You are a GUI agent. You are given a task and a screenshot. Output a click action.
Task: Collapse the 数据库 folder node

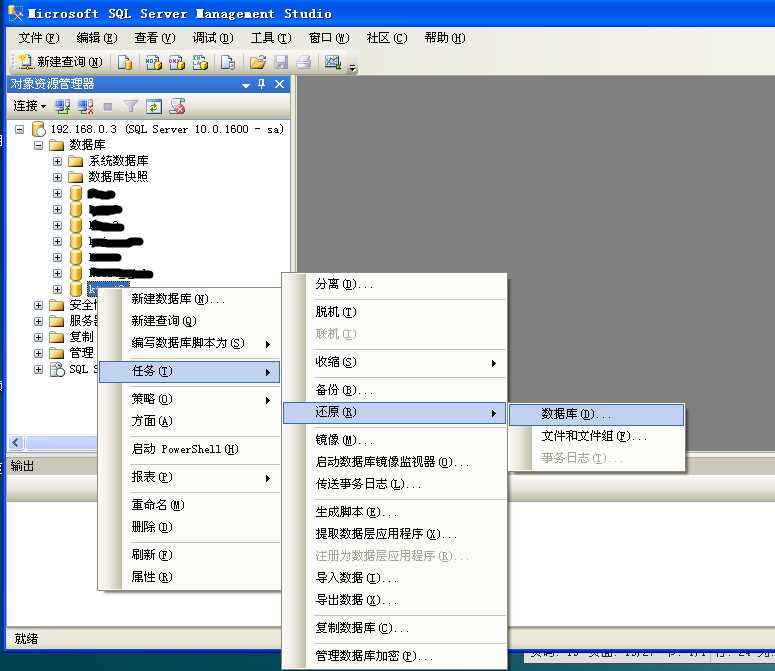pos(38,145)
